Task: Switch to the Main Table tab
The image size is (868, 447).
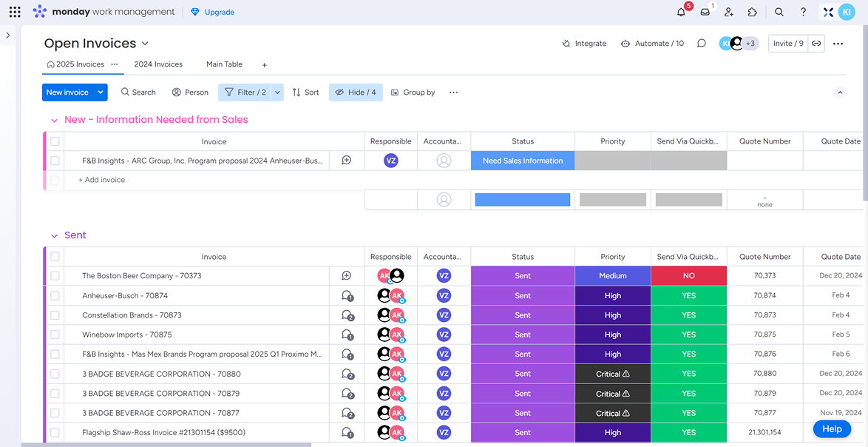Action: coord(224,64)
